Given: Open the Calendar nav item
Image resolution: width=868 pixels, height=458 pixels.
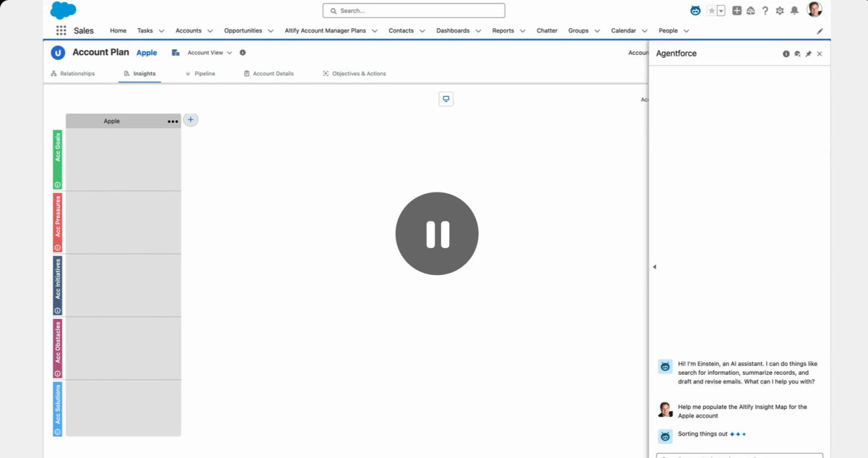Looking at the screenshot, I should pos(624,31).
